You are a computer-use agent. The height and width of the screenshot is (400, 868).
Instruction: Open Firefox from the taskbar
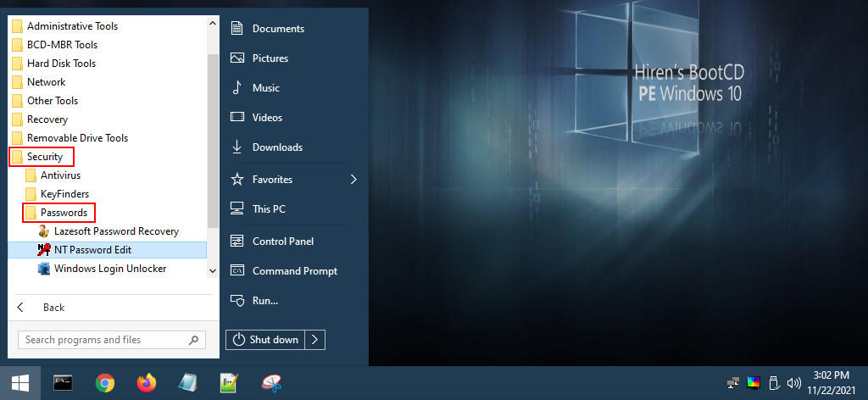click(x=147, y=383)
